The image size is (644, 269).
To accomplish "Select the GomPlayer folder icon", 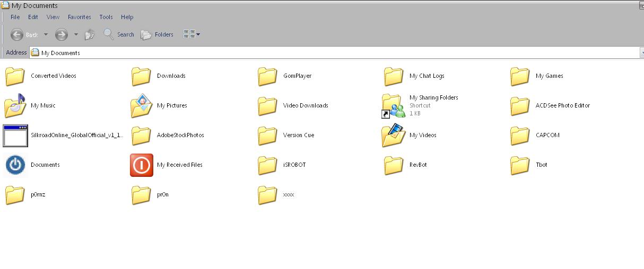I will click(x=267, y=76).
